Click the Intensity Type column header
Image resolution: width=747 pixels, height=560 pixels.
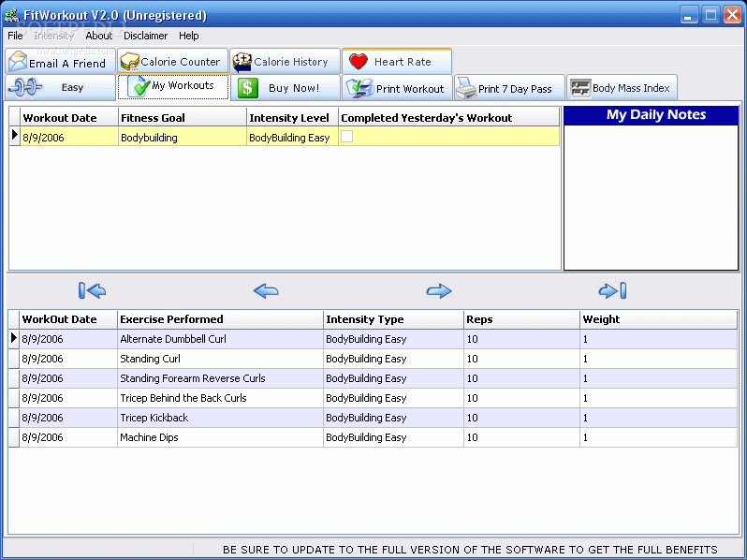[x=393, y=318]
